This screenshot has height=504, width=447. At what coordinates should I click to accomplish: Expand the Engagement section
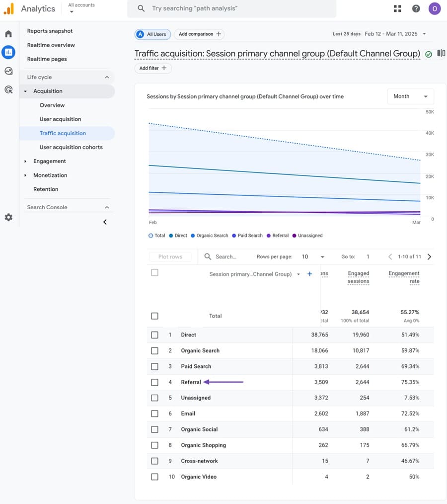coord(49,161)
